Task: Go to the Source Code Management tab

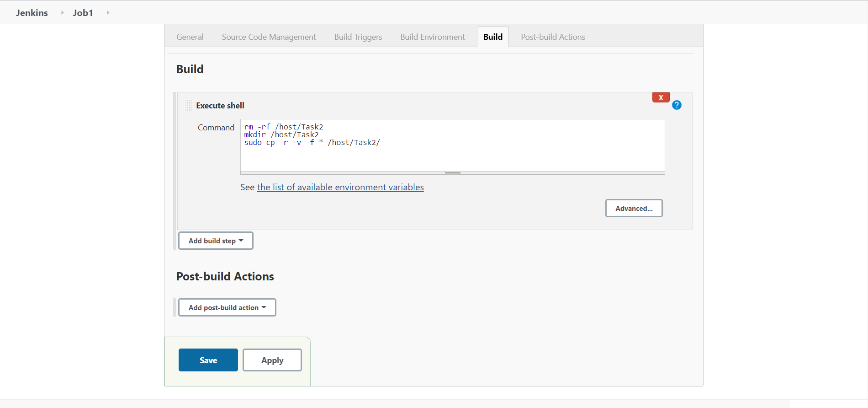Action: (269, 37)
